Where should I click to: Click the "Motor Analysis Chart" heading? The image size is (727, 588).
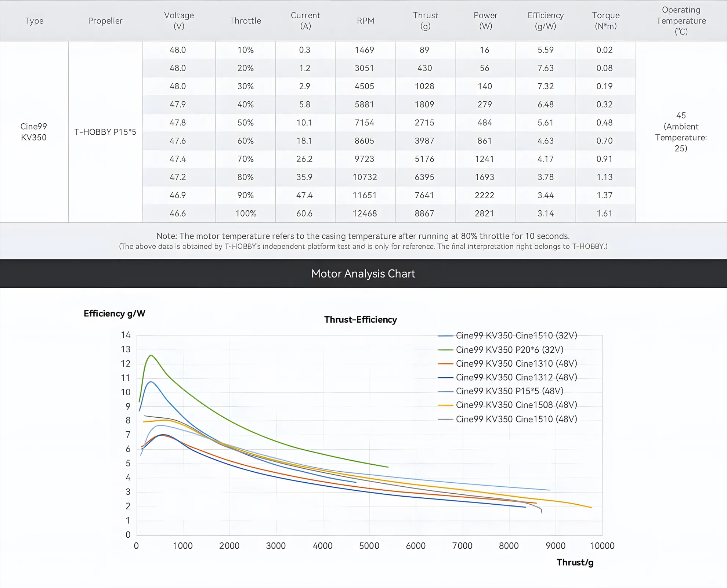(x=363, y=274)
